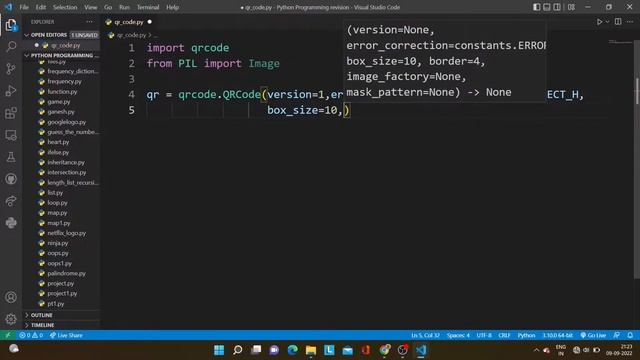Image resolution: width=640 pixels, height=360 pixels.
Task: Open notifications bell in status bar
Action: click(630, 335)
